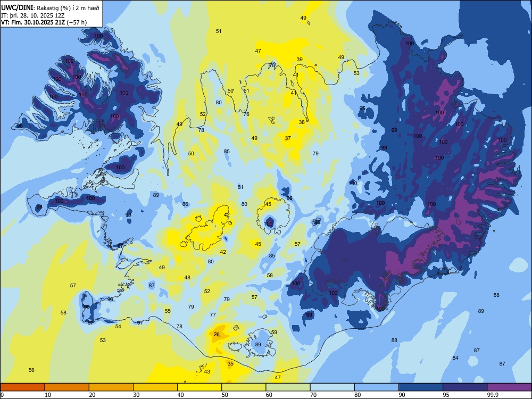Pick the 95–99.9% navy legend swatch
Image resolution: width=532 pixels, height=399 pixels.
pyautogui.click(x=465, y=387)
